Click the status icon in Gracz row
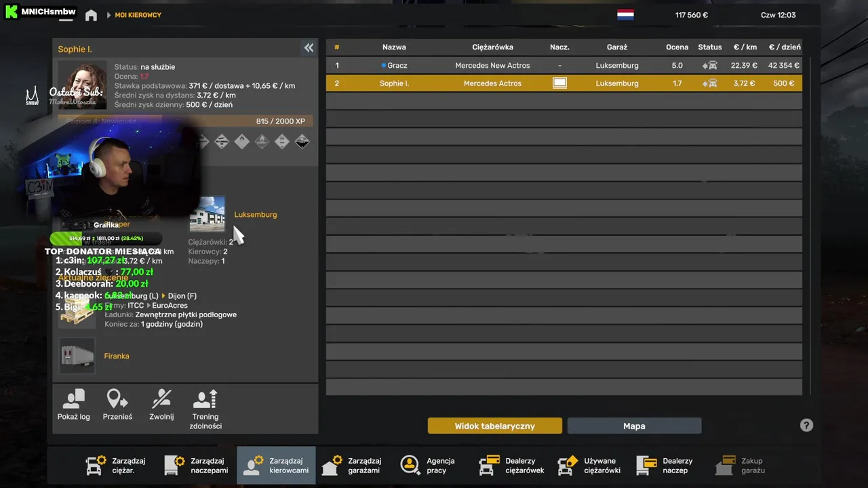 710,66
